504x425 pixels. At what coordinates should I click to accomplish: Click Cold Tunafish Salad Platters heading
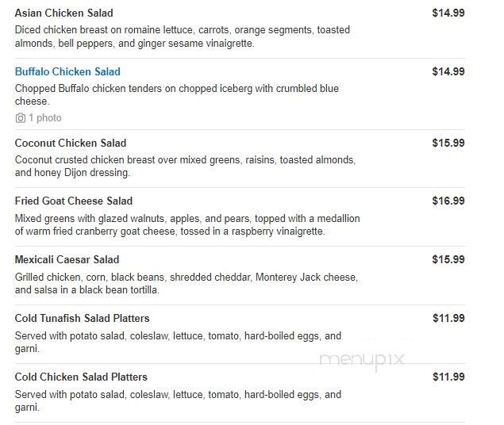click(x=82, y=319)
